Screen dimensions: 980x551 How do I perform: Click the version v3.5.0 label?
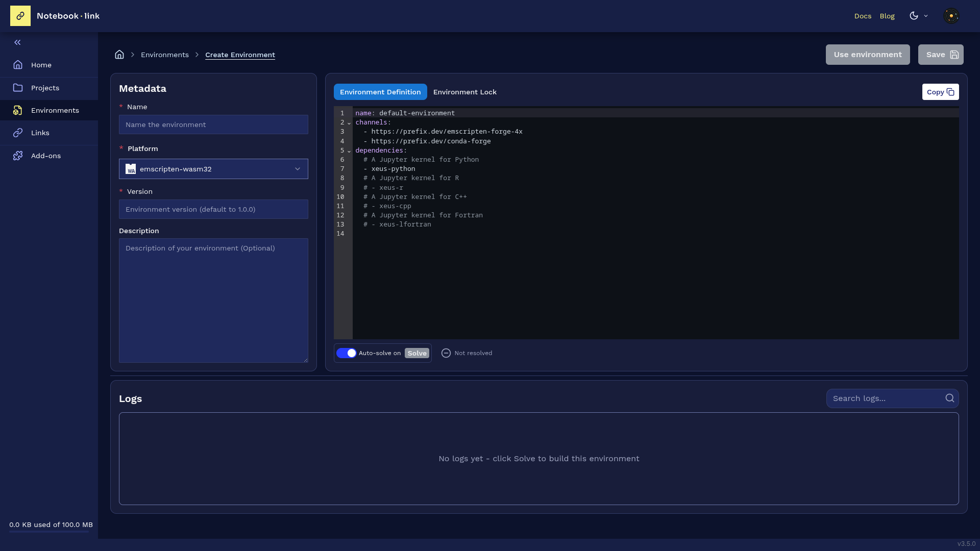click(966, 544)
